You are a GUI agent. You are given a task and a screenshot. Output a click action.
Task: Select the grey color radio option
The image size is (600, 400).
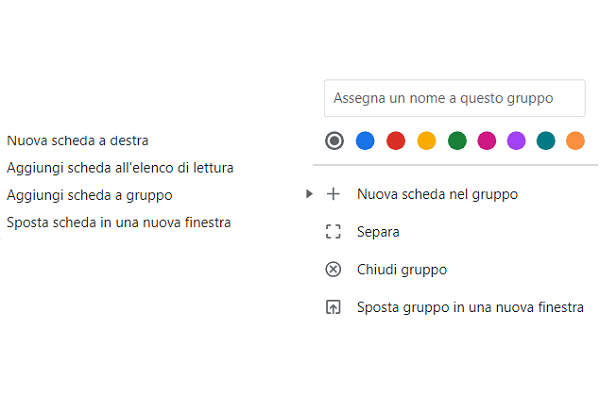click(335, 141)
